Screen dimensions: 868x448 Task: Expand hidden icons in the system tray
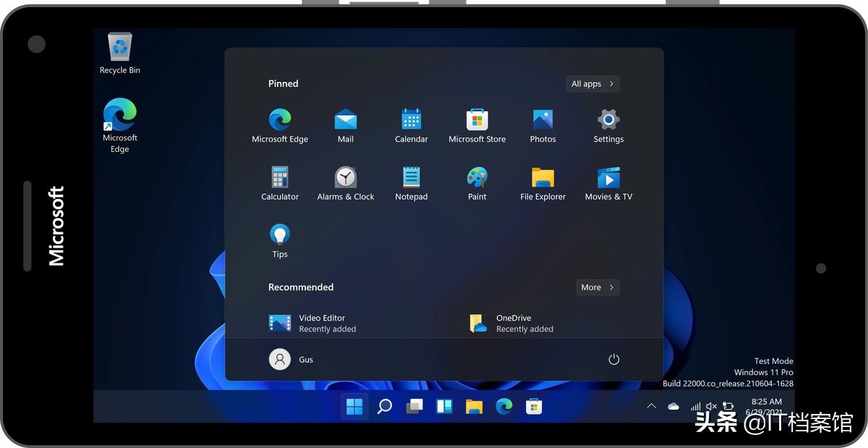pos(651,406)
